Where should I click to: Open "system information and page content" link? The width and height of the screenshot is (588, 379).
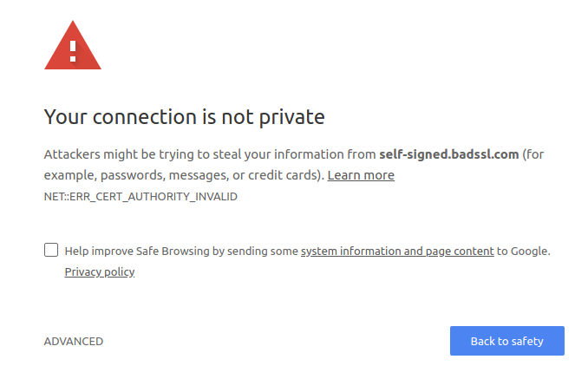397,252
